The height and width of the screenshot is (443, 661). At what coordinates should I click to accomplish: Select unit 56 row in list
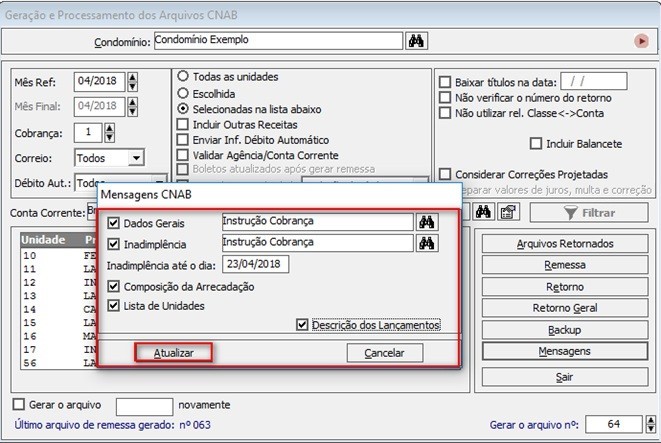click(x=59, y=363)
